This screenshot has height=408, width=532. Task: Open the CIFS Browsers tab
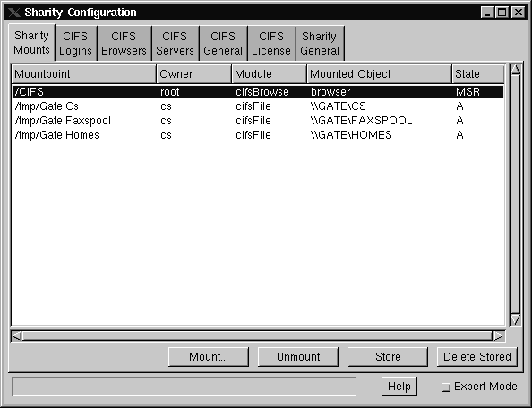click(x=124, y=43)
